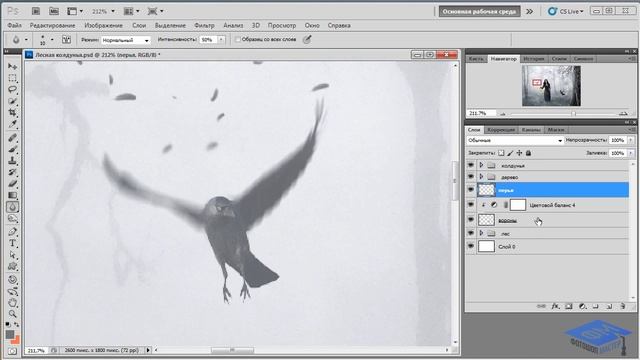The width and height of the screenshot is (640, 360).
Task: Select the Move tool
Action: [x=13, y=66]
